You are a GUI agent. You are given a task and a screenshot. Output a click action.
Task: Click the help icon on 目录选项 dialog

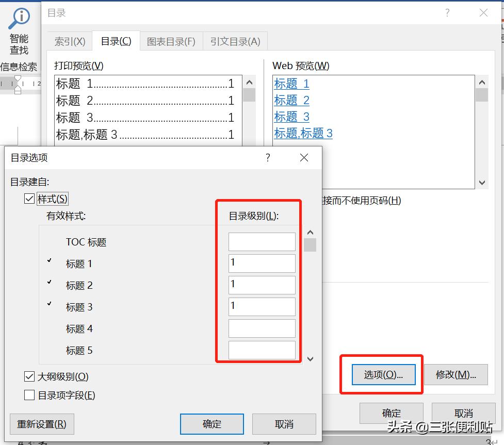[268, 158]
